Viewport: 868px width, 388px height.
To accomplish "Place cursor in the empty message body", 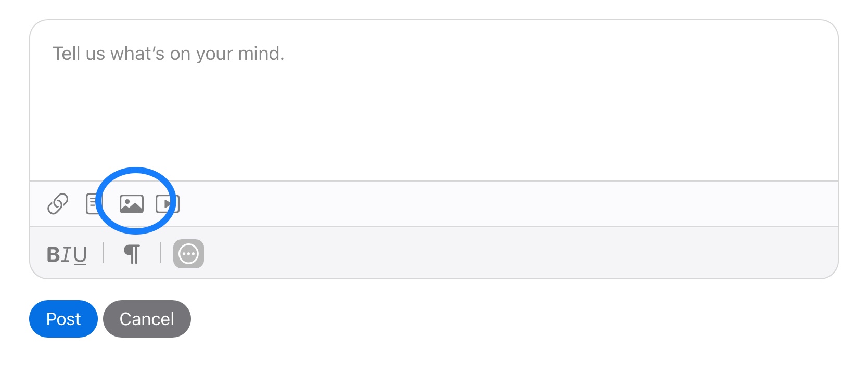I will pos(434,101).
